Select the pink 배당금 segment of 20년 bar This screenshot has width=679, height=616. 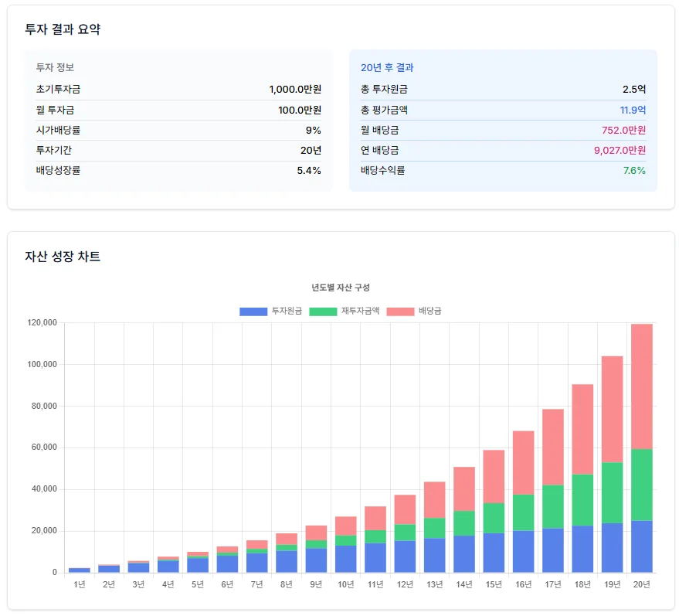click(x=641, y=386)
